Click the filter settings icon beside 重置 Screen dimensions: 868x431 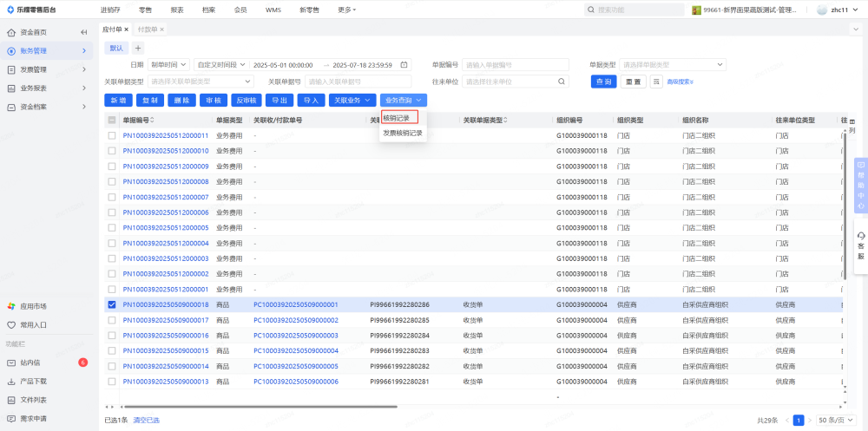[x=656, y=82]
